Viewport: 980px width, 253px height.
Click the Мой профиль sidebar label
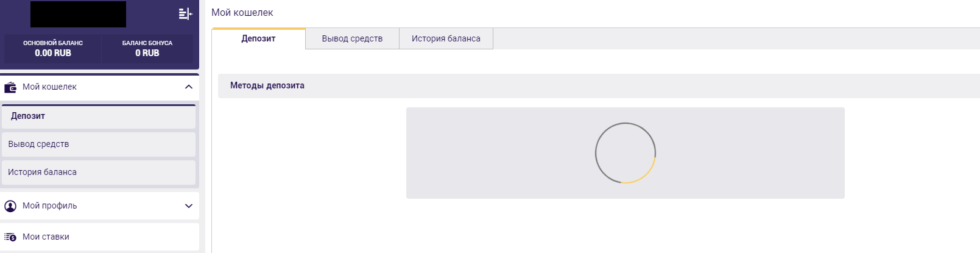click(x=49, y=206)
